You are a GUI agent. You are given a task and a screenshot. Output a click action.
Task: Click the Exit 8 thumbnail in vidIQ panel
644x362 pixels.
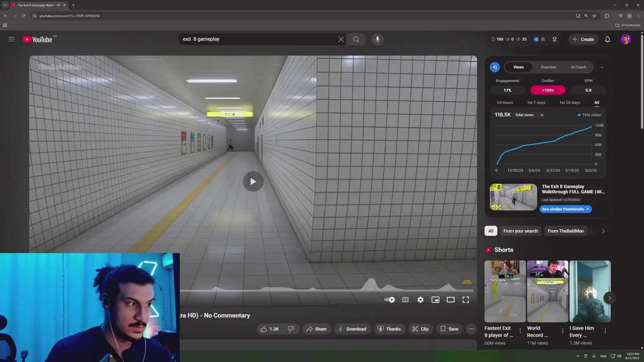coord(513,197)
